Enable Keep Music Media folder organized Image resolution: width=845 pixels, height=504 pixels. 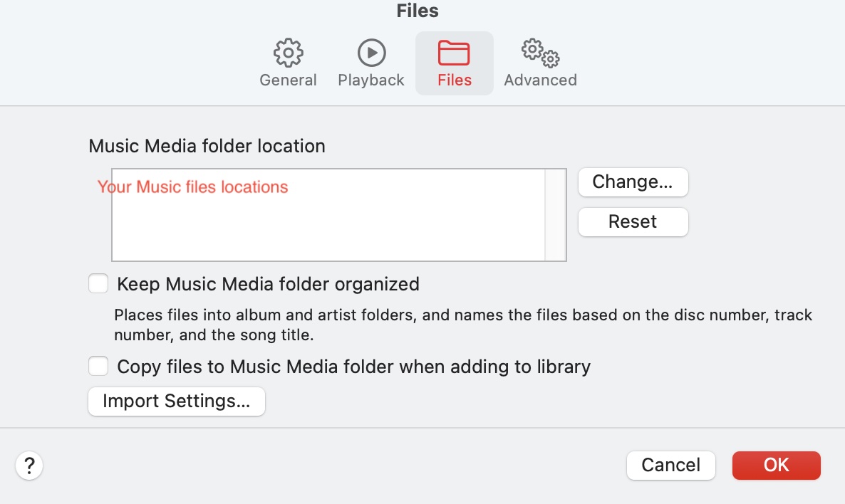(98, 284)
